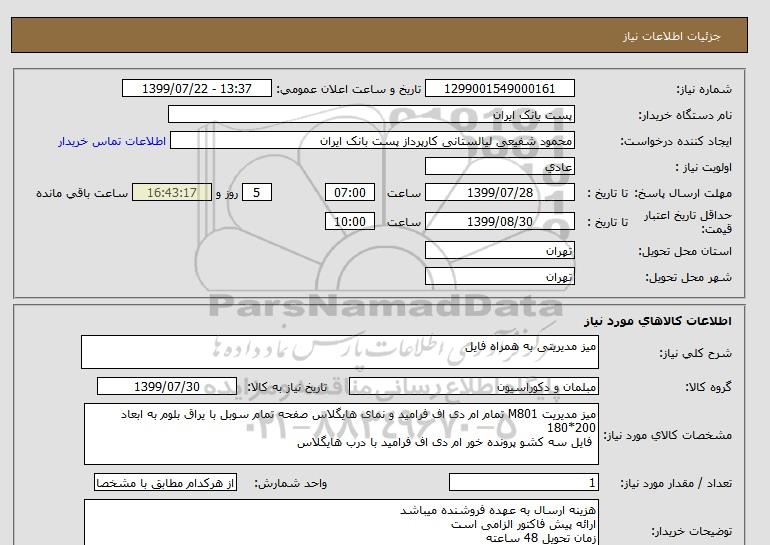Click the تعداد / مقدار مورد نیاز label
This screenshot has height=545, width=770.
676,484
